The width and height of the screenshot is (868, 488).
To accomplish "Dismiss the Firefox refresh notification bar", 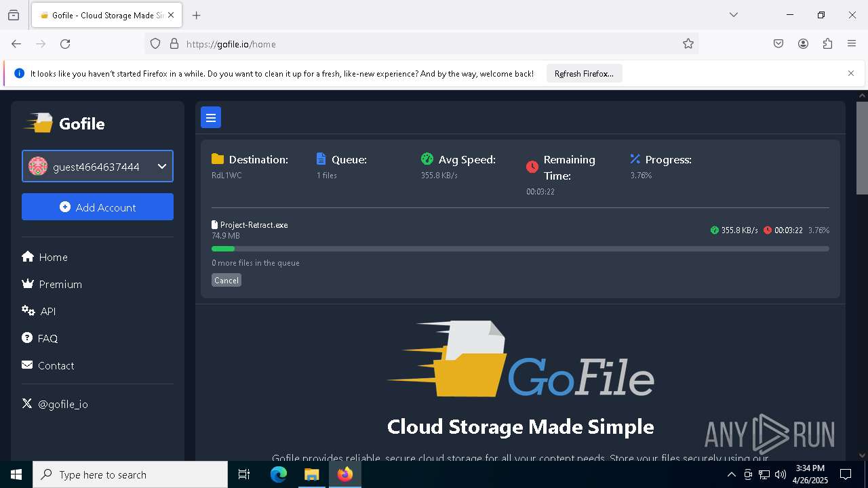I will point(851,73).
